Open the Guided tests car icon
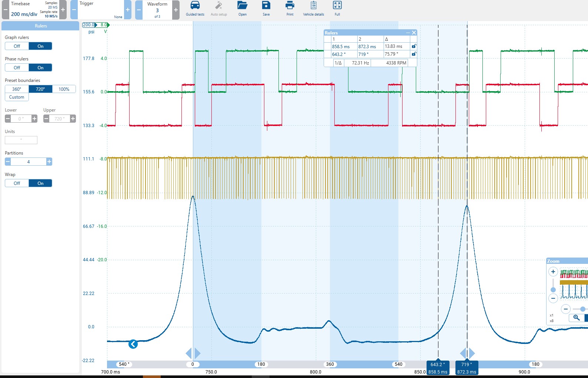This screenshot has height=378, width=588. coord(195,6)
